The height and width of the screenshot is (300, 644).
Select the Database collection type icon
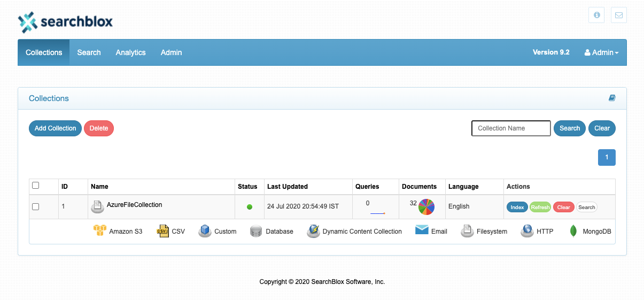256,232
